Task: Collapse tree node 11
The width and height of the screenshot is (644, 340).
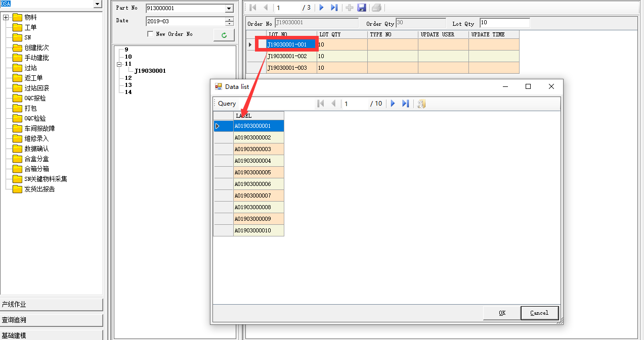Action: [119, 64]
